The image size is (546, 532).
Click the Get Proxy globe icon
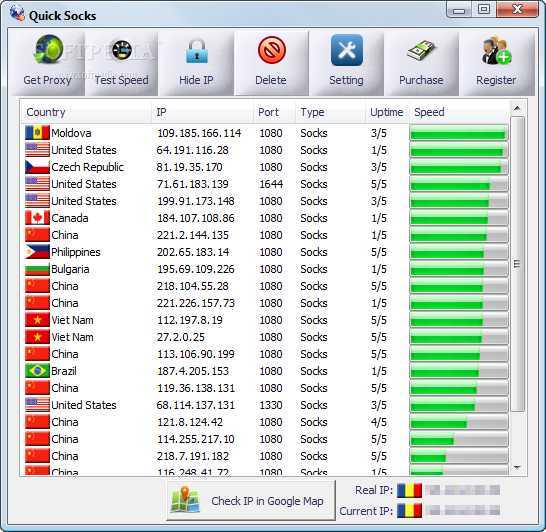point(48,50)
